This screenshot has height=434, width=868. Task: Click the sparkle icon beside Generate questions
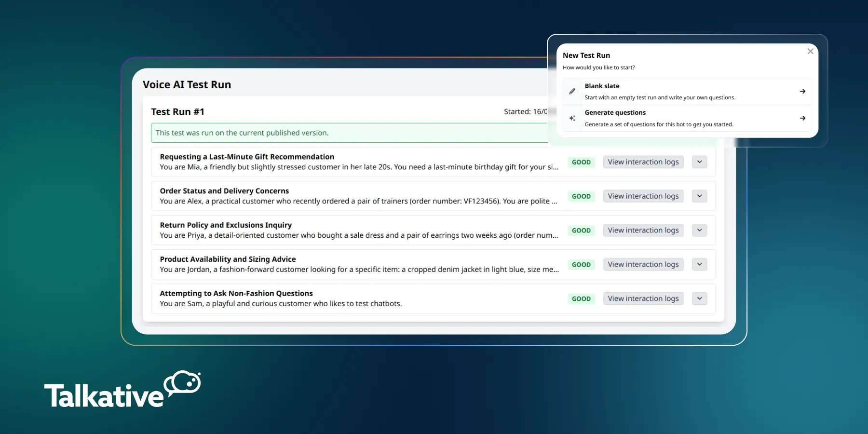point(572,118)
